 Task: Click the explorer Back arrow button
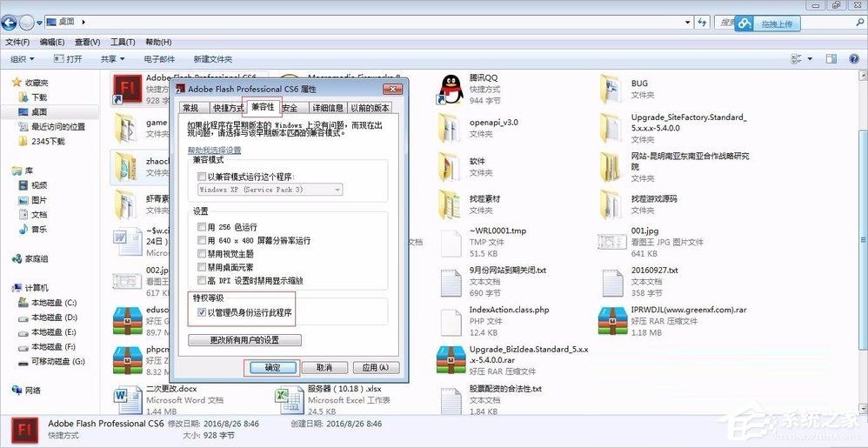pos(10,21)
